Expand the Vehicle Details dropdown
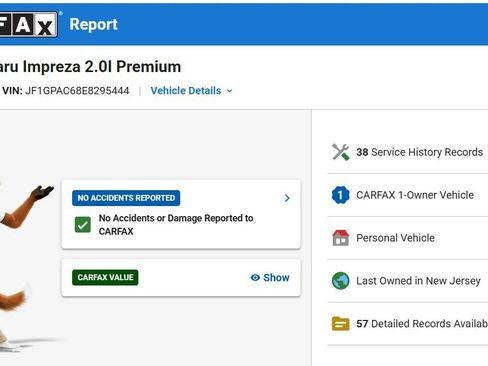The image size is (488, 366). 191,91
